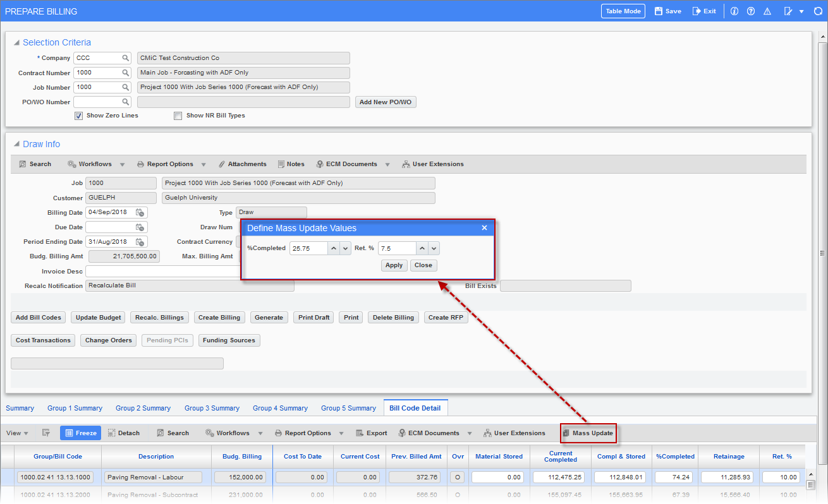Screen dimensions: 828x504
Task: Collapse the Selection Criteria section
Action: [16, 43]
